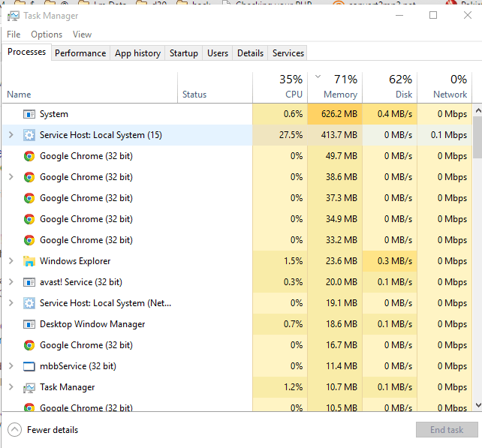Screen dimensions: 482x448
Task: Click the Task Manager title bar icon
Action: pyautogui.click(x=14, y=16)
